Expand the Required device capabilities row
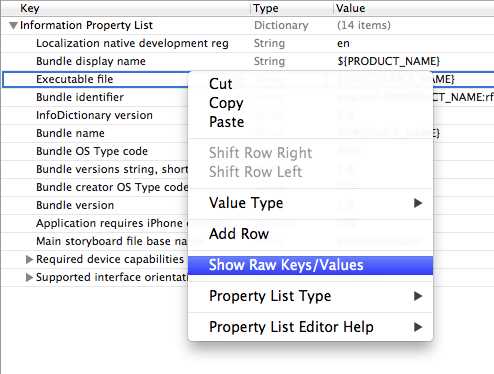 [x=29, y=259]
